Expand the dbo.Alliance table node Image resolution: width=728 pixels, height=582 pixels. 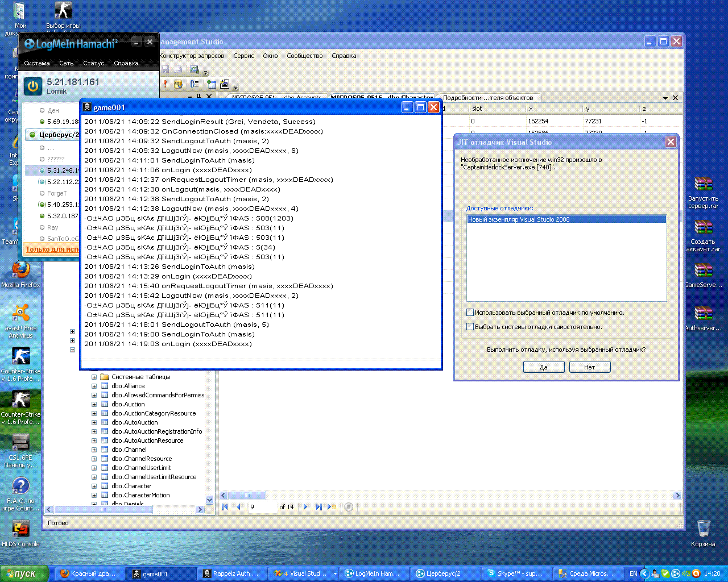[x=94, y=386]
